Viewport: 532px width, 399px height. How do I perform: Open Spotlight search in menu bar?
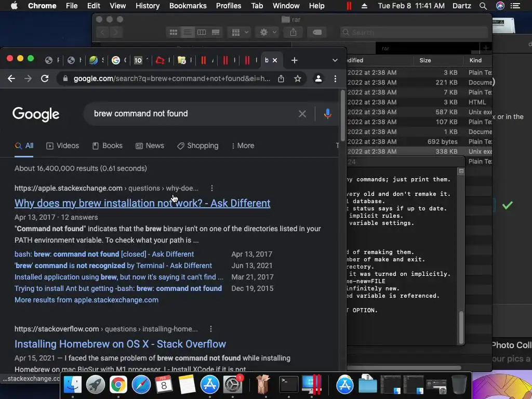click(x=483, y=6)
